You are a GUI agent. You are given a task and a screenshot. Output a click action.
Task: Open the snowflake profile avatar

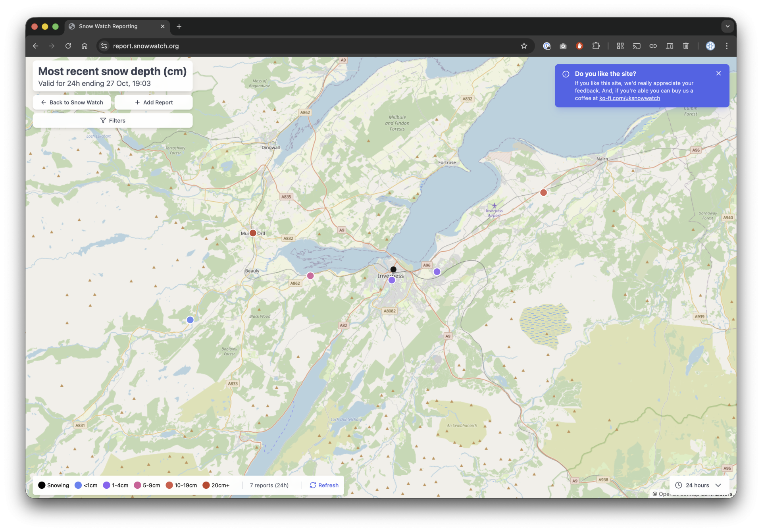[710, 46]
